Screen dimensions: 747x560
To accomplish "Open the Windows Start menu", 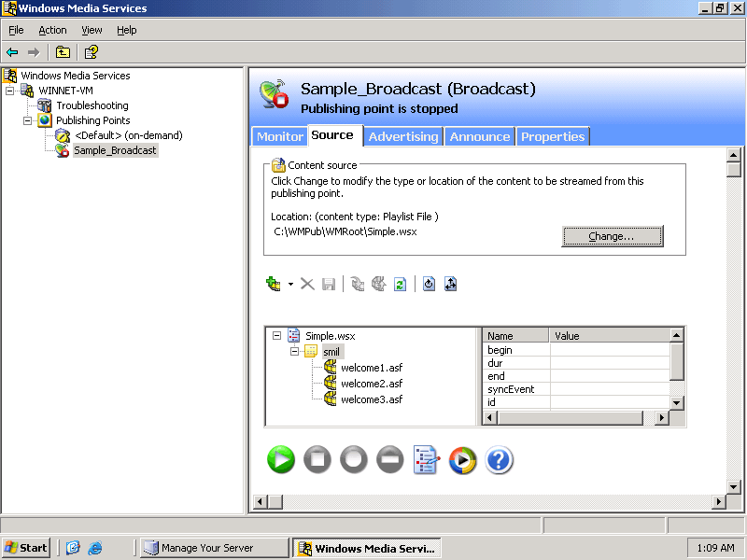I will click(26, 548).
